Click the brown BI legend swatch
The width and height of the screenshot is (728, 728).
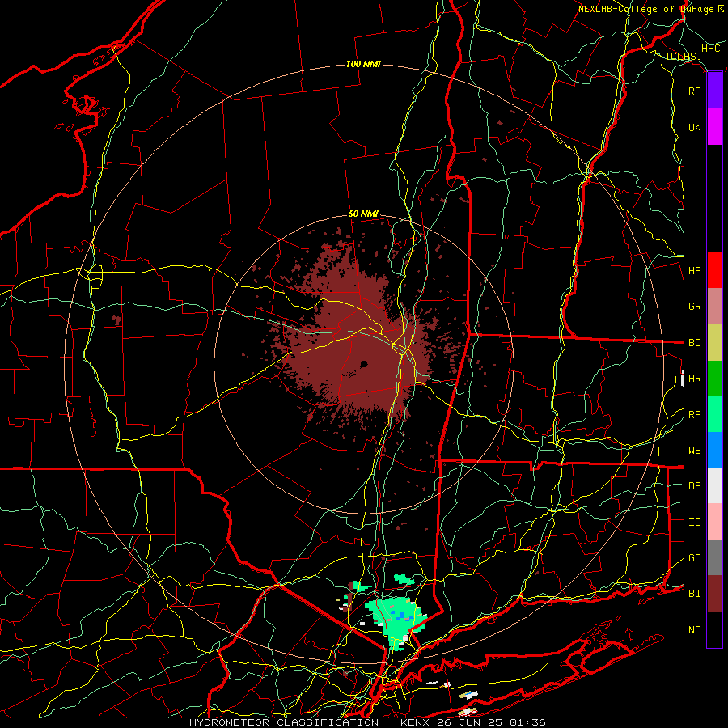(714, 594)
